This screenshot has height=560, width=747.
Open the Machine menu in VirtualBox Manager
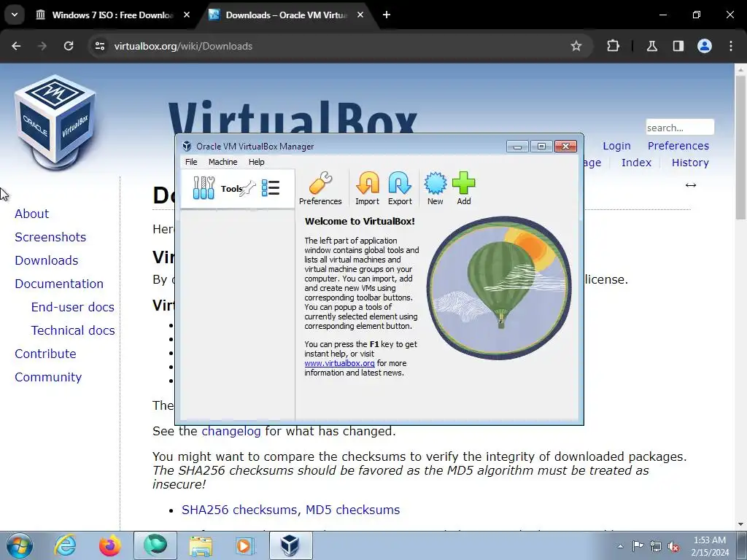[223, 162]
